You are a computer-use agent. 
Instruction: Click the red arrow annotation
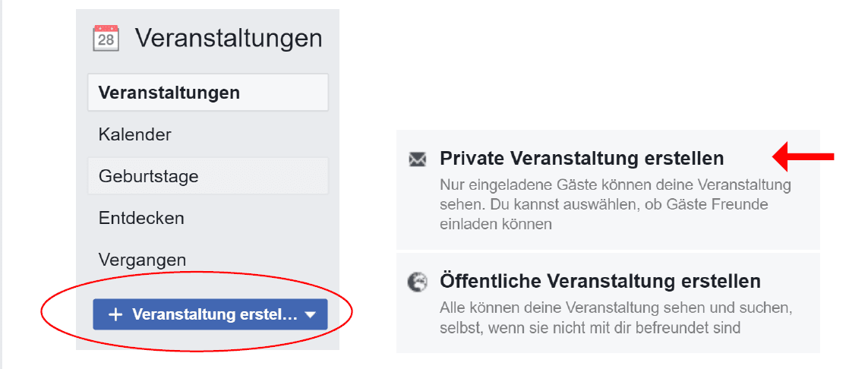click(803, 157)
